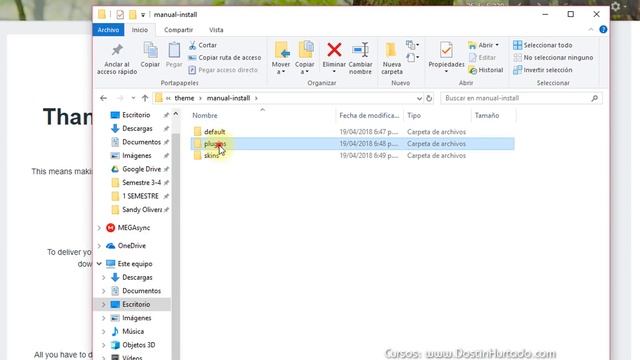
Task: Expand the OneDrive tree node
Action: click(99, 246)
